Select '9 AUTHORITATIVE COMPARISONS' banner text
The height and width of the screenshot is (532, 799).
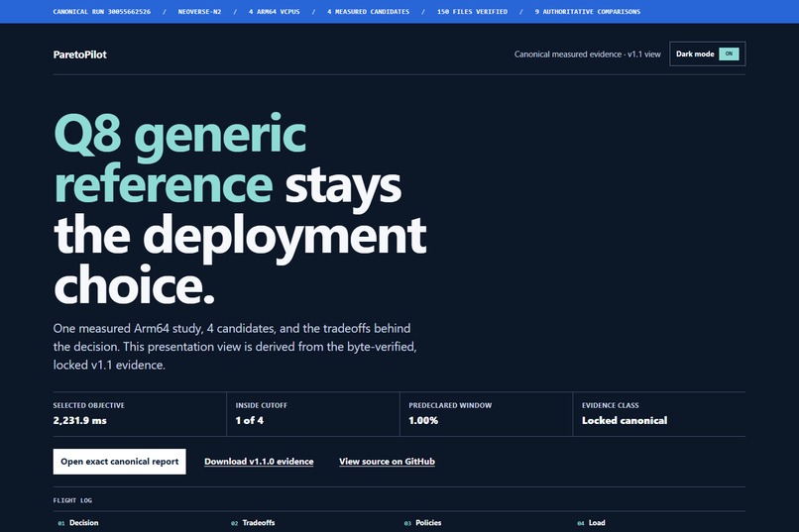coord(588,12)
